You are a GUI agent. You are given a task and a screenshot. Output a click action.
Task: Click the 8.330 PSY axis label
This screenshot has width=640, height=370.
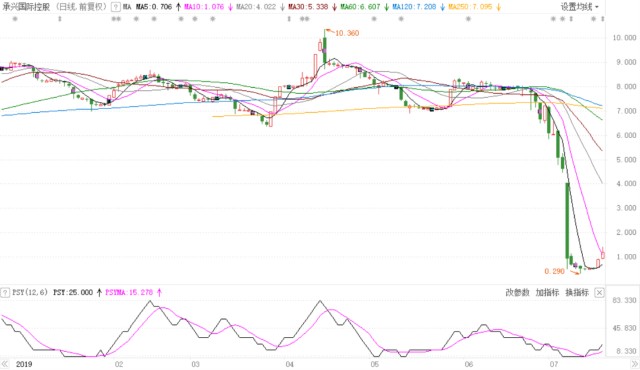[626, 351]
